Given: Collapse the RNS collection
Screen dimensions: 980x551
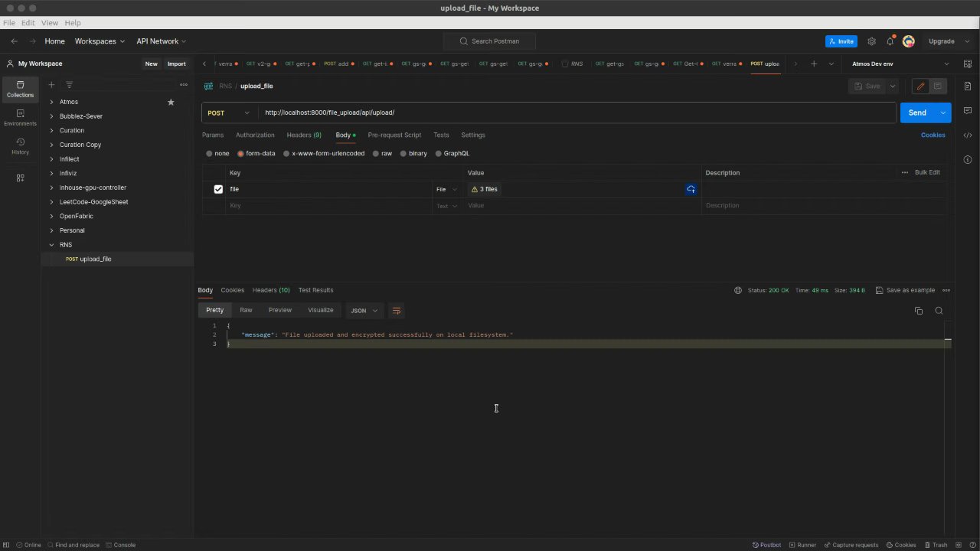Looking at the screenshot, I should click(x=51, y=245).
